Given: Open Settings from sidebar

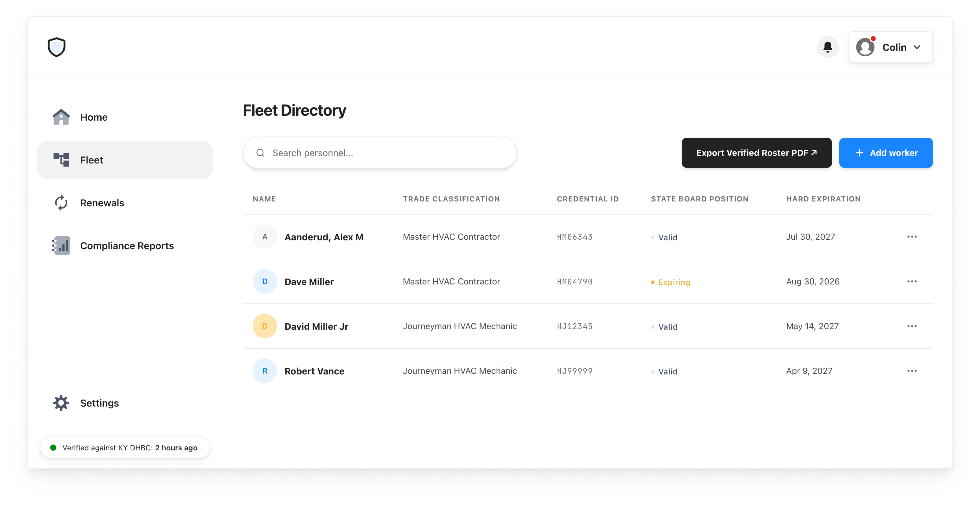Looking at the screenshot, I should pyautogui.click(x=125, y=403).
